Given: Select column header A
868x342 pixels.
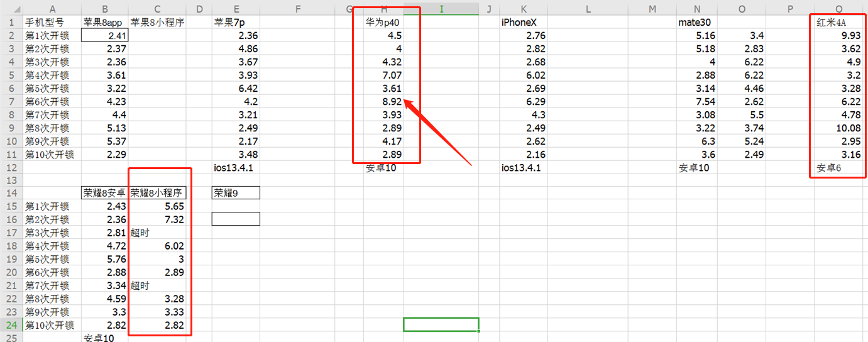Looking at the screenshot, I should 52,9.
